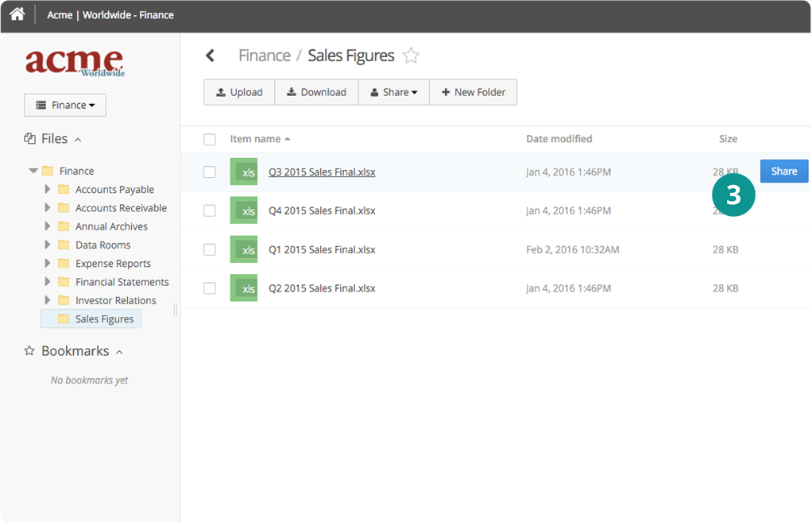This screenshot has width=812, height=525.
Task: Collapse the Files section
Action: tap(78, 140)
